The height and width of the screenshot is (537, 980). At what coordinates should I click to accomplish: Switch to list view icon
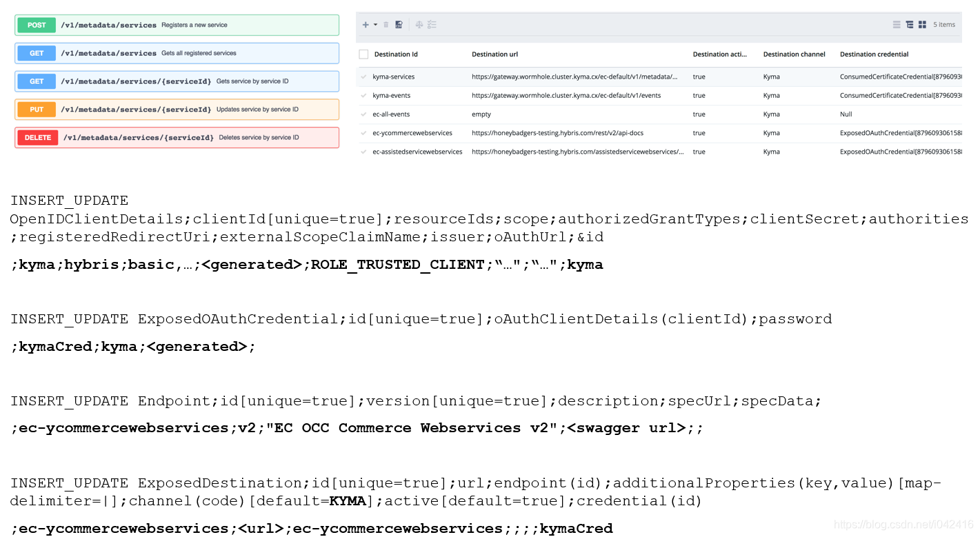[897, 25]
